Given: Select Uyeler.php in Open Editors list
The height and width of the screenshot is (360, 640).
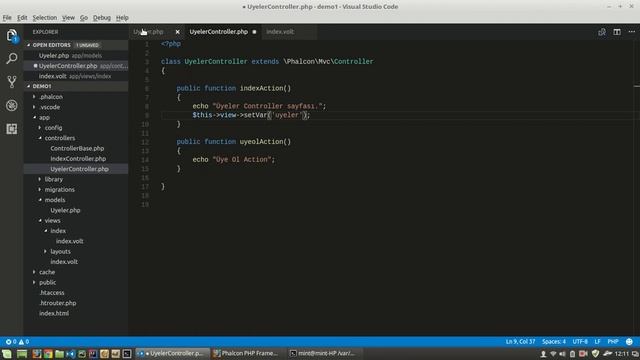Looking at the screenshot, I should 54,56.
